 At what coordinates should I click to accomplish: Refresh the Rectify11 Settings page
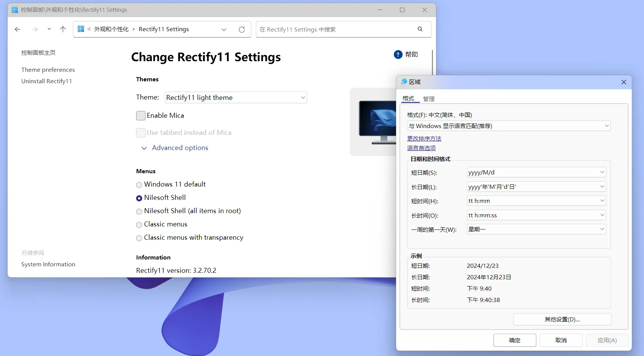[x=242, y=30]
